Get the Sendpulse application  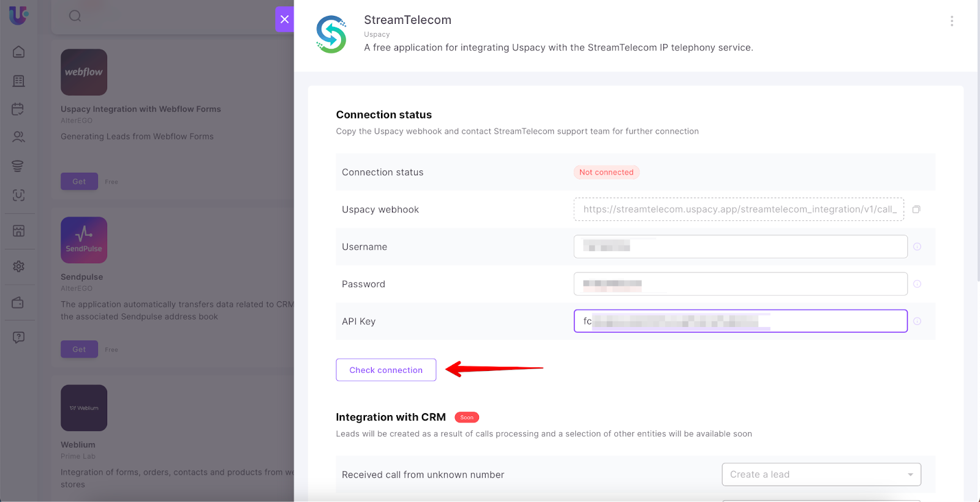[x=79, y=349]
